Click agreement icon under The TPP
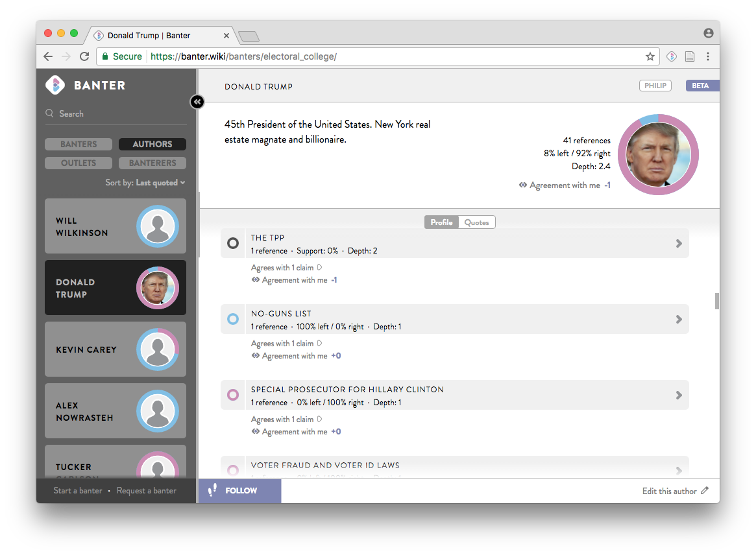756x555 pixels. click(x=256, y=280)
